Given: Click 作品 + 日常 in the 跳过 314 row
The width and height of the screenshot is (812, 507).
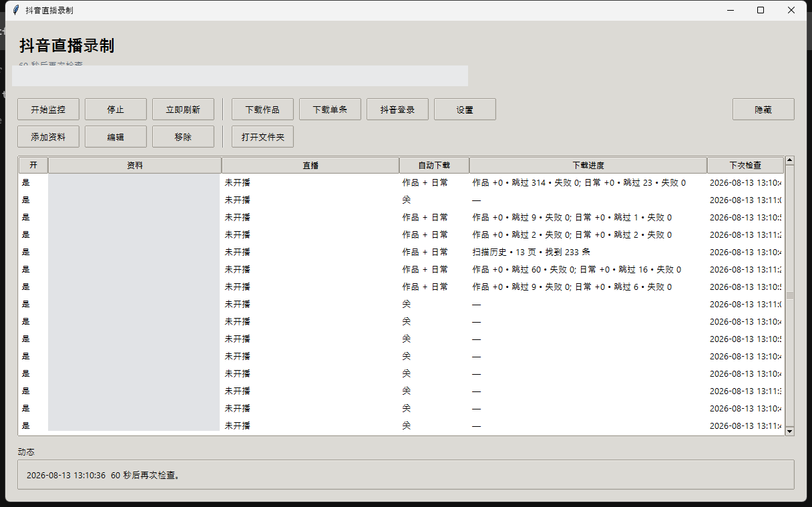Looking at the screenshot, I should [x=425, y=182].
